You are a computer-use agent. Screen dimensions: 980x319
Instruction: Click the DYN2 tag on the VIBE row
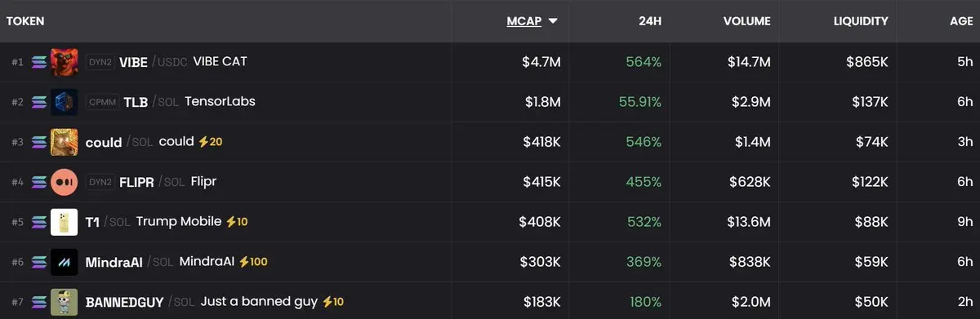(x=100, y=62)
